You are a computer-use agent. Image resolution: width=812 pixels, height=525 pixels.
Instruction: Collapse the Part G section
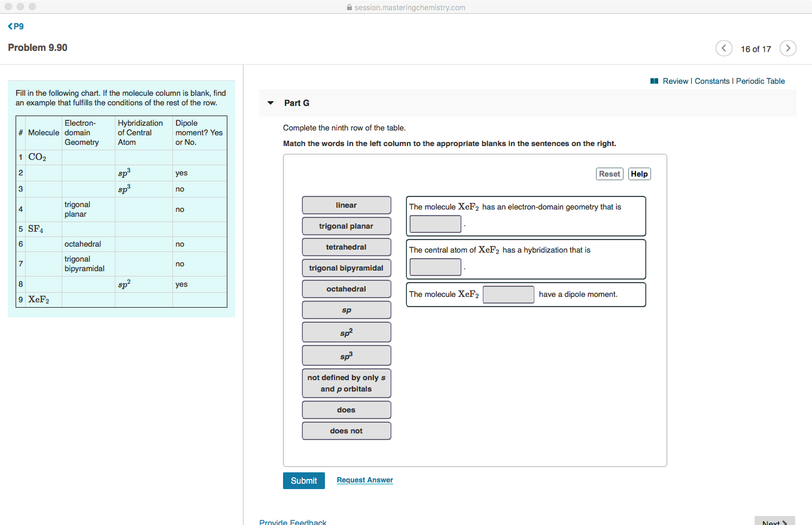tap(270, 103)
